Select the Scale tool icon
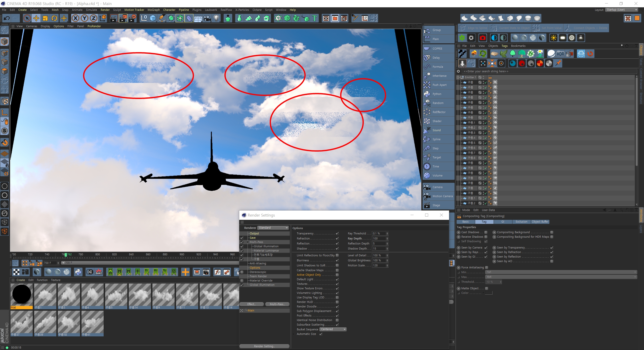644x350 pixels. click(x=45, y=18)
